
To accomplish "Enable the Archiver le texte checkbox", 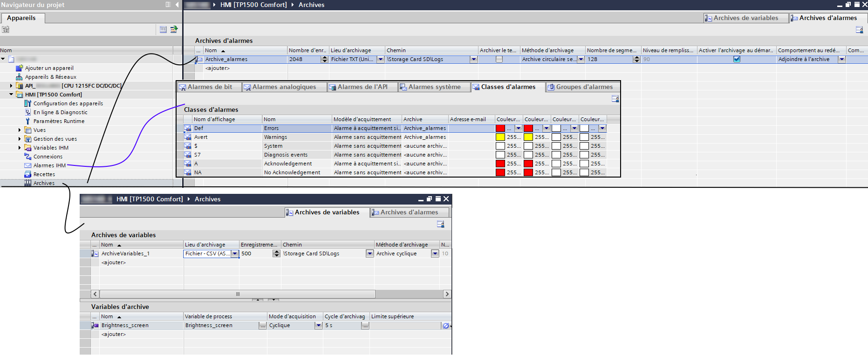I will [x=499, y=59].
